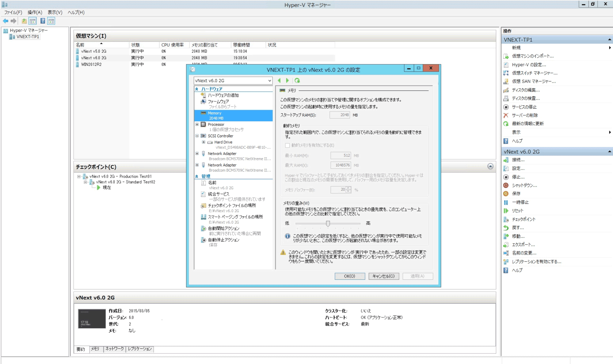Select Production Test01 checkpoint
Image resolution: width=613 pixels, height=364 pixels.
coord(120,176)
